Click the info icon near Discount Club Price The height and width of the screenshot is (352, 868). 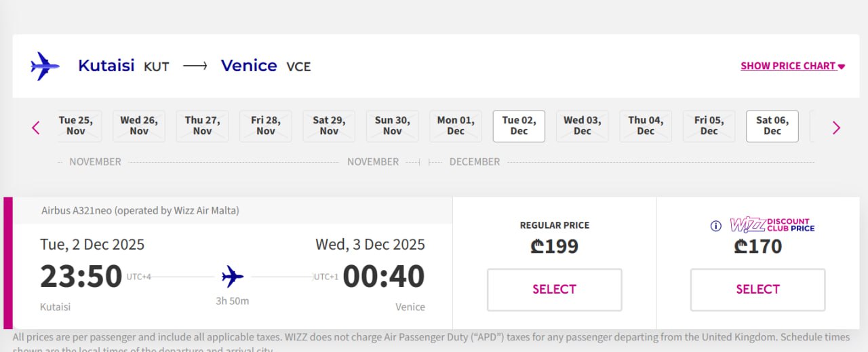715,226
